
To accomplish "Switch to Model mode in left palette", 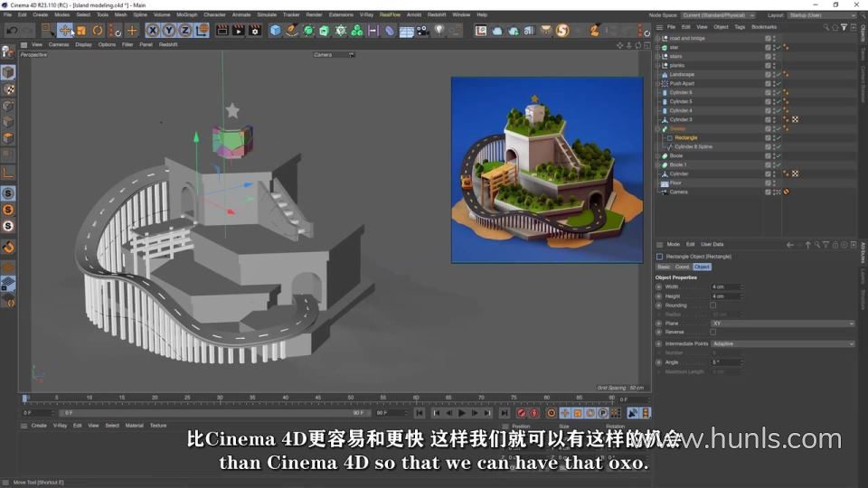I will [8, 72].
